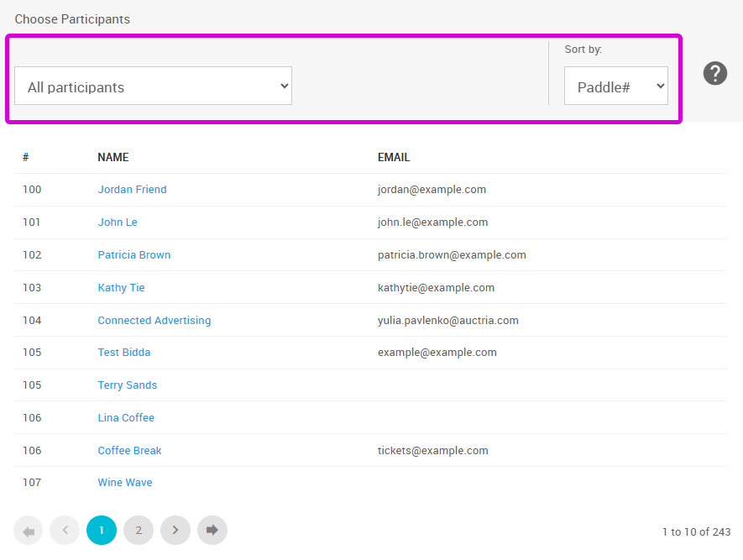
Task: Choose Test Bidda from the list
Action: coord(124,353)
